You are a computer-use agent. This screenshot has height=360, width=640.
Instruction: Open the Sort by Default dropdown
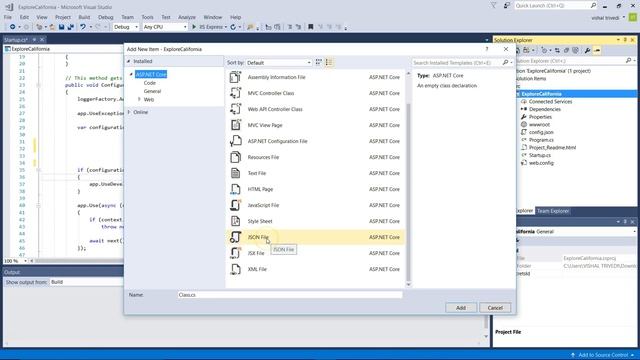coord(279,62)
